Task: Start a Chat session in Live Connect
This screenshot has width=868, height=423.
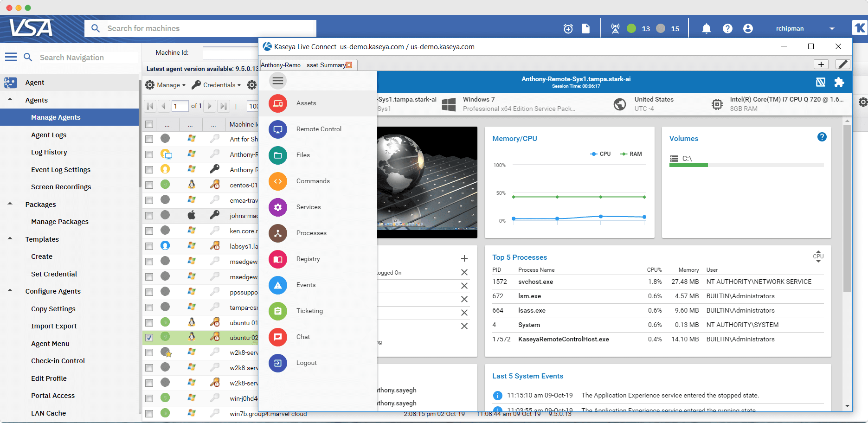Action: tap(303, 337)
